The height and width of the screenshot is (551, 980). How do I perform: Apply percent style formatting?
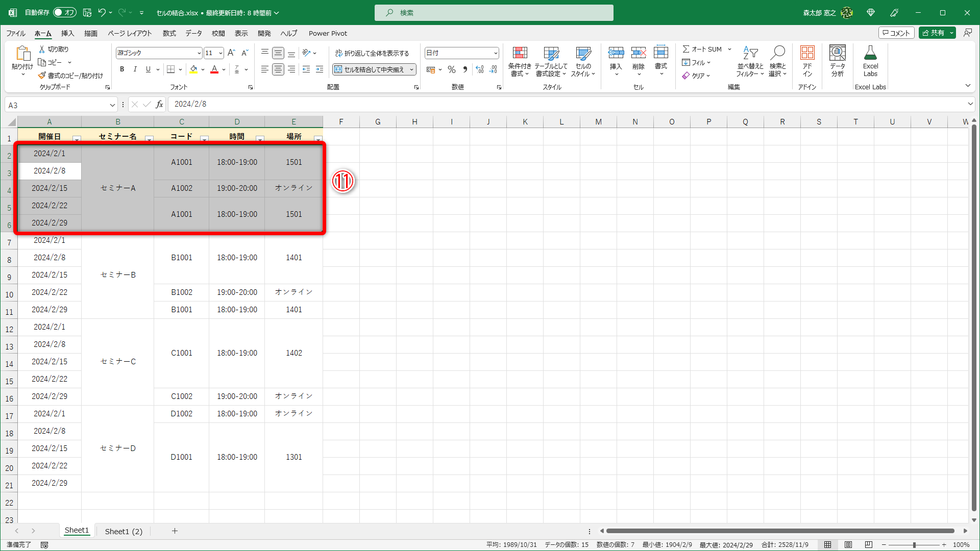tap(451, 69)
